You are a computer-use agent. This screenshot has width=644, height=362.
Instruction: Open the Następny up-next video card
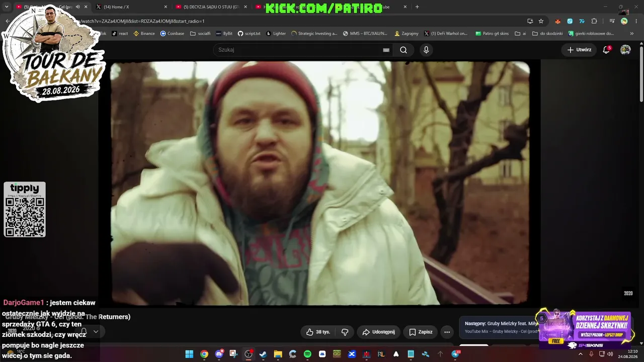(x=499, y=327)
